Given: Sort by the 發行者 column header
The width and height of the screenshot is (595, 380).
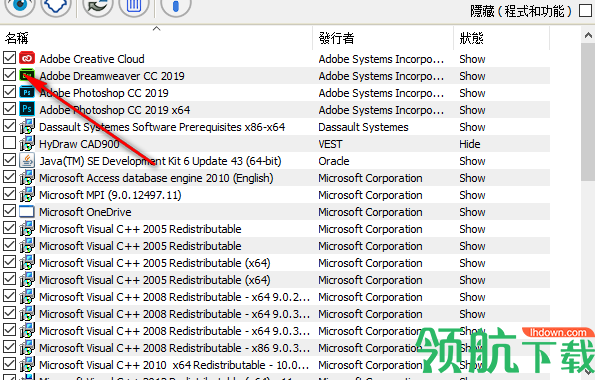Looking at the screenshot, I should (x=383, y=38).
